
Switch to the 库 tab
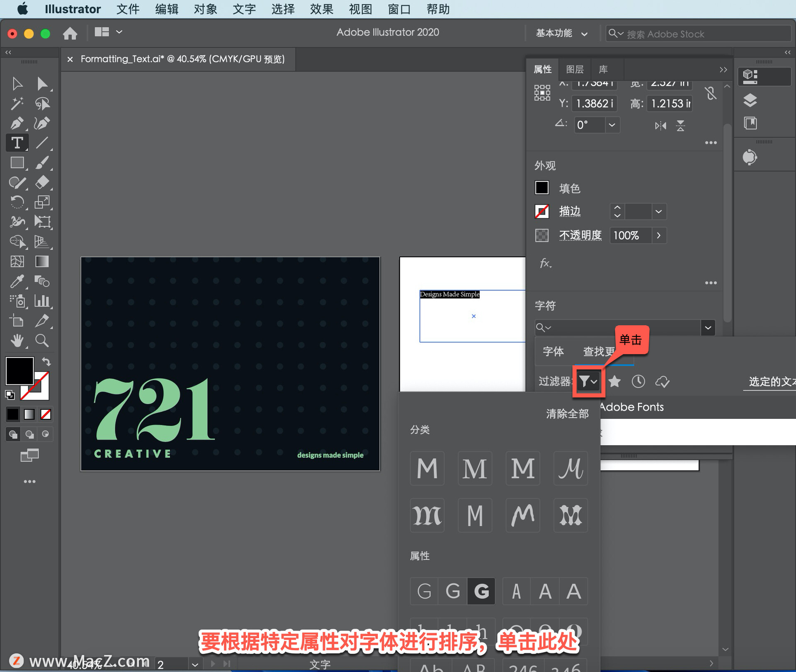tap(603, 70)
